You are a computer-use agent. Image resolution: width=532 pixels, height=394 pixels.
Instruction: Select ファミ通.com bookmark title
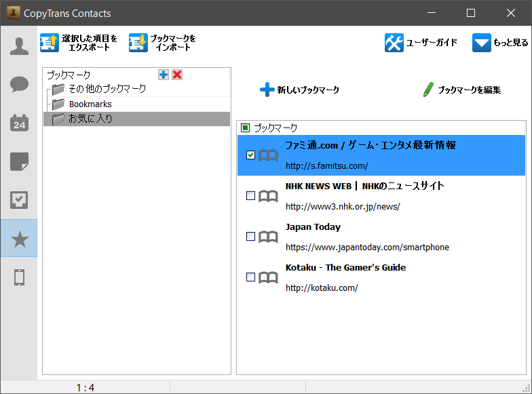[x=370, y=145]
